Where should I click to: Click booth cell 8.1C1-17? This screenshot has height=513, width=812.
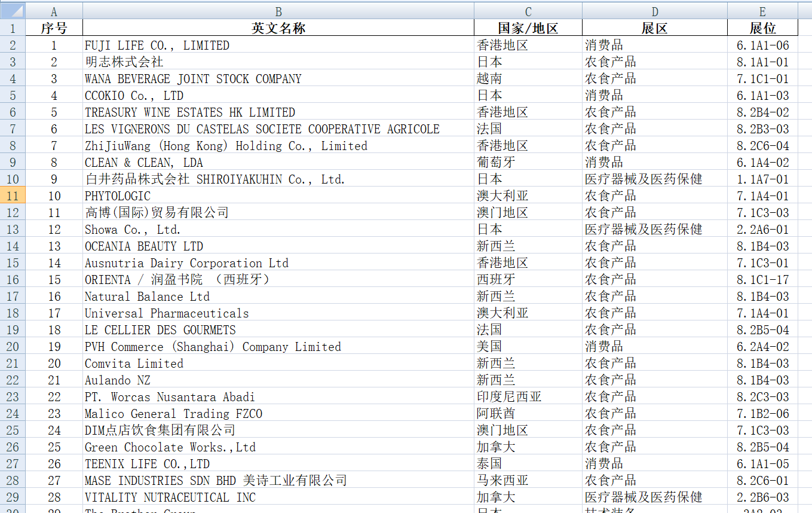point(762,279)
